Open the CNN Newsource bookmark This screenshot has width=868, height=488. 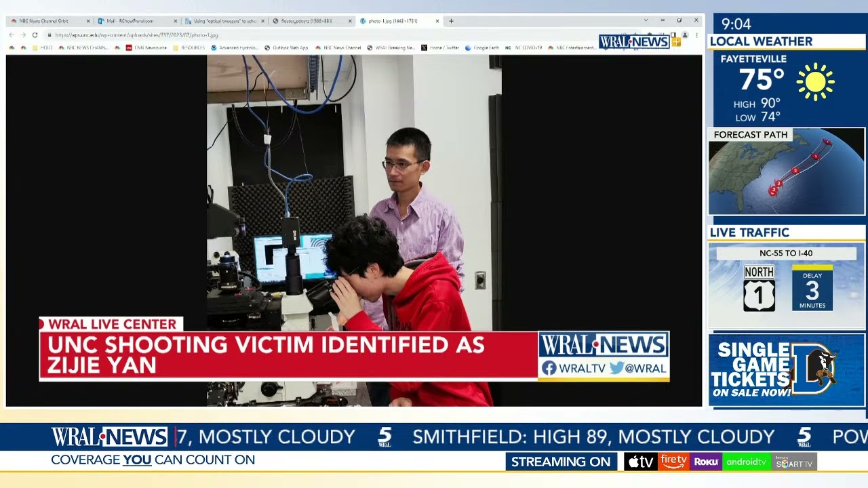click(x=146, y=48)
